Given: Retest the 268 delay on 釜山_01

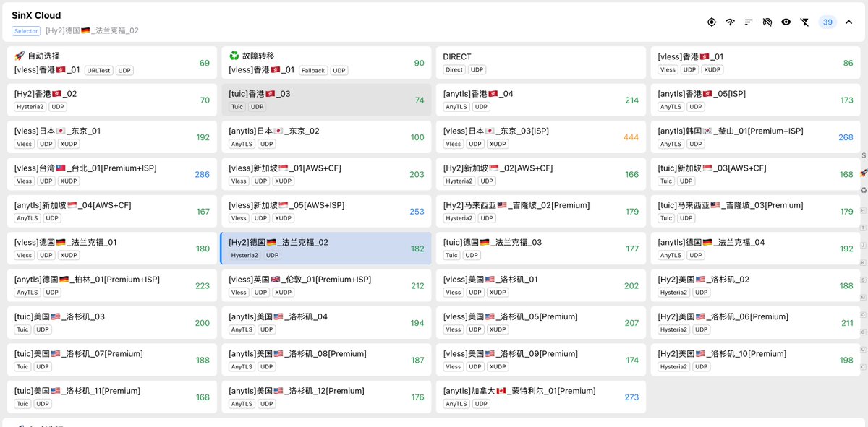Looking at the screenshot, I should 846,137.
